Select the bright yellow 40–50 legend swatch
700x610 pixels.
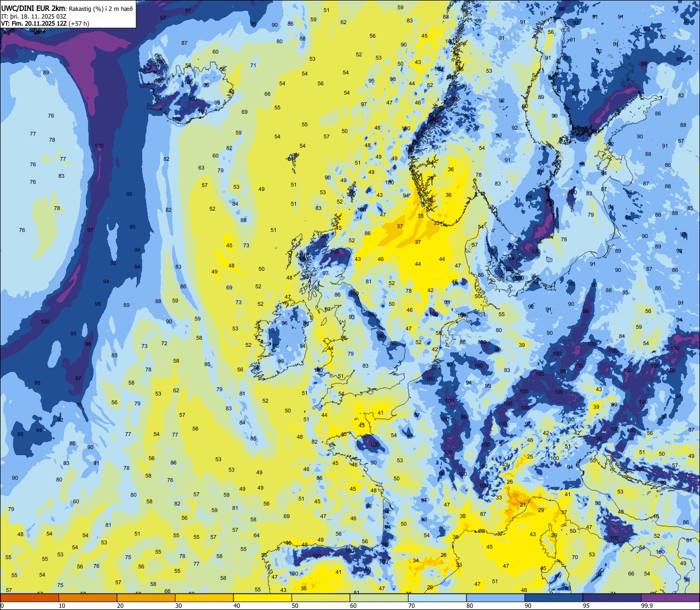pos(262,597)
